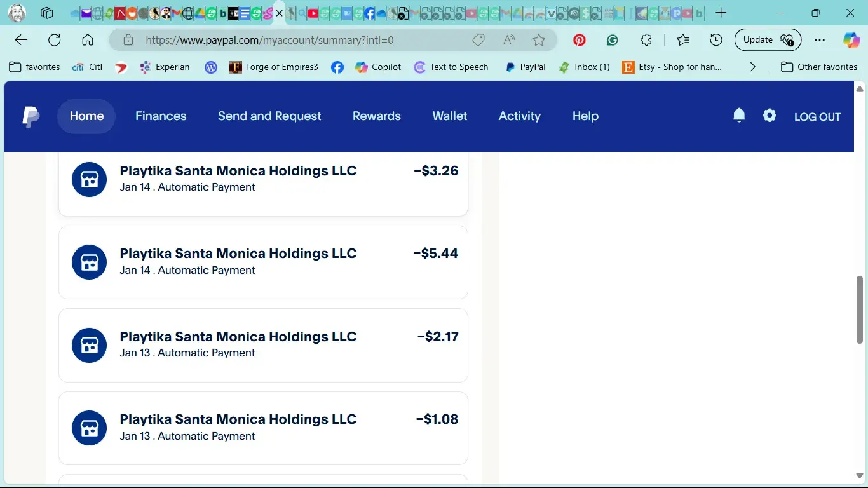Open the Copilot sidebar icon
This screenshot has height=488, width=868.
851,40
